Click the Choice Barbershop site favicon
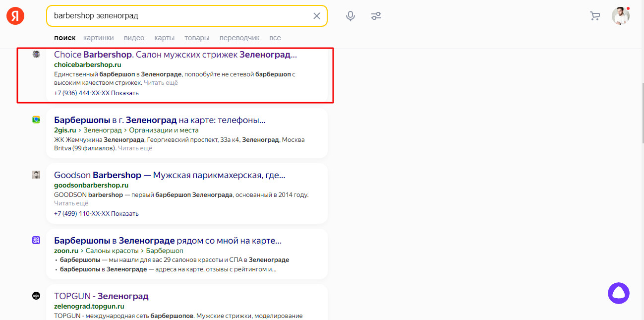This screenshot has width=644, height=320. pos(36,54)
